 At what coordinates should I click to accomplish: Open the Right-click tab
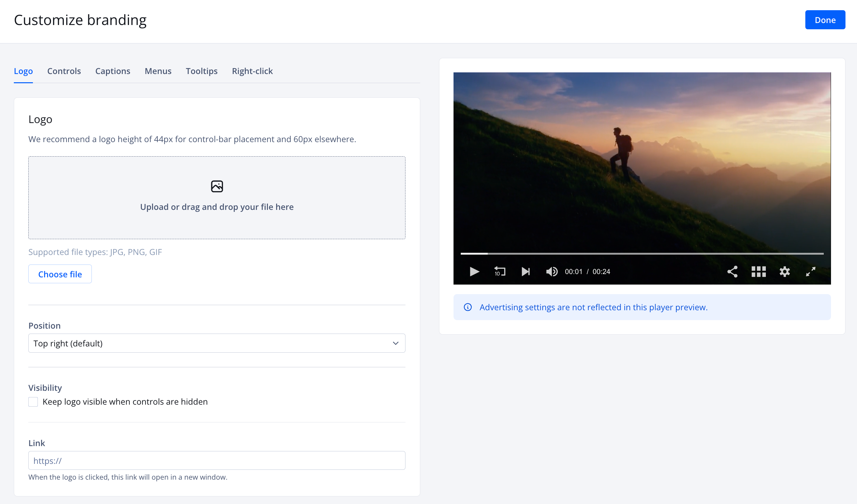click(x=252, y=71)
